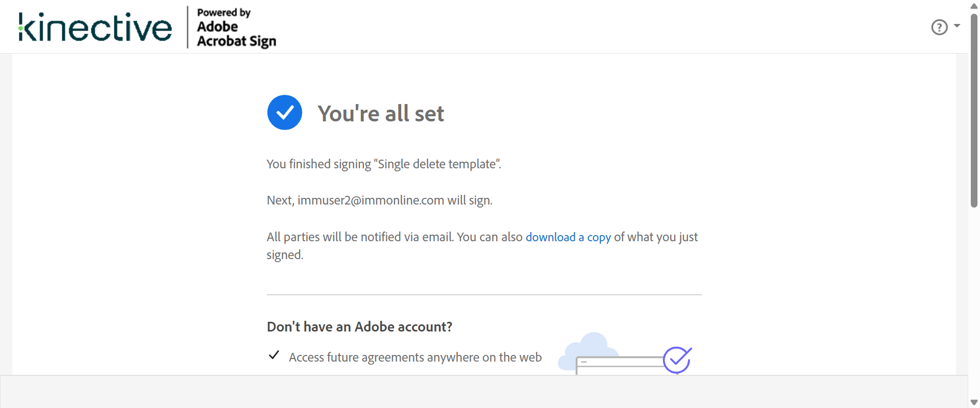Follow the "download a copy" link
Viewport: 980px width, 408px height.
568,237
